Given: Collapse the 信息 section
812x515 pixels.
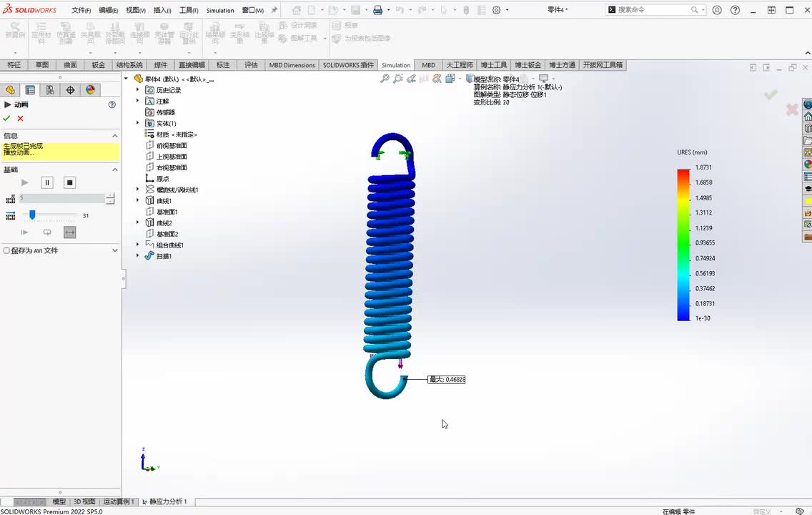Looking at the screenshot, I should pyautogui.click(x=115, y=136).
